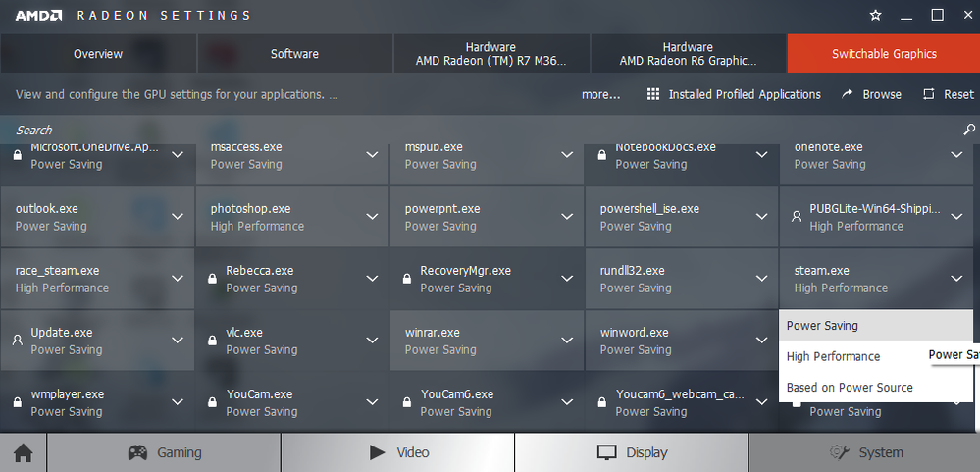
Task: Click the System gear wrench icon
Action: 838,452
